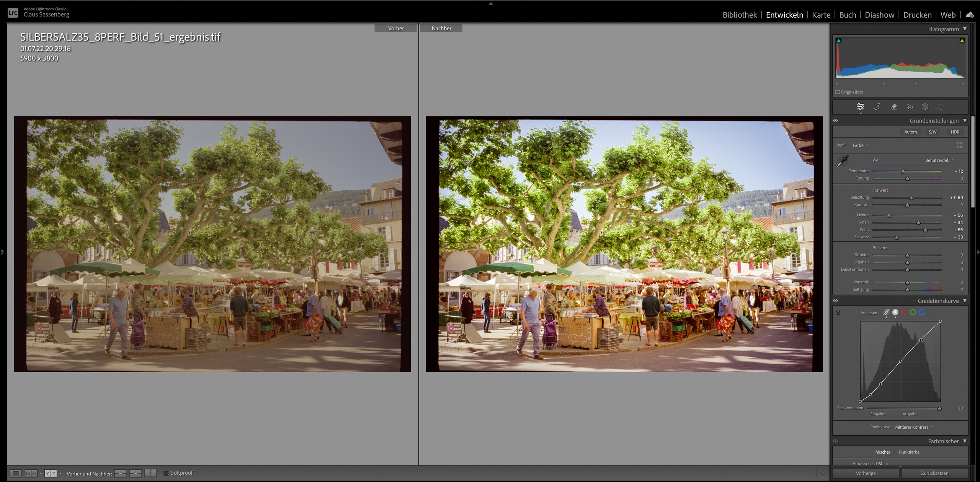The image size is (980, 482).
Task: Click the Belichtung slider handle
Action: (x=911, y=198)
